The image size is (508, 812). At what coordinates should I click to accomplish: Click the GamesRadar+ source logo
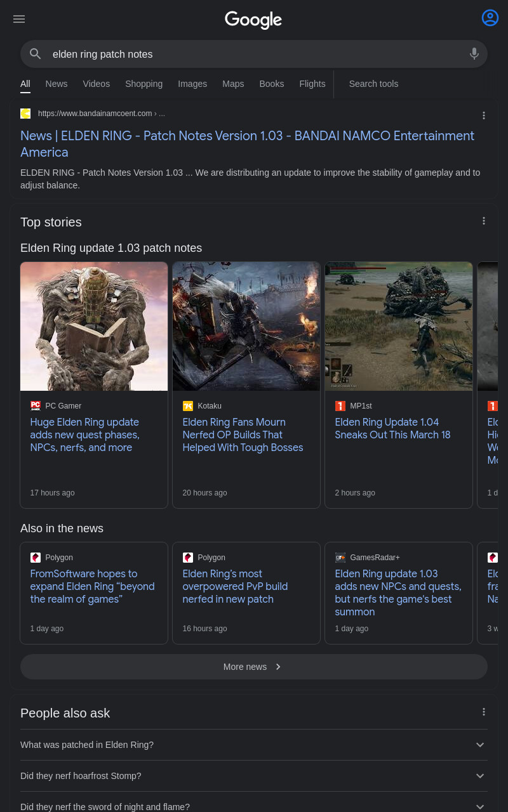[x=340, y=558]
